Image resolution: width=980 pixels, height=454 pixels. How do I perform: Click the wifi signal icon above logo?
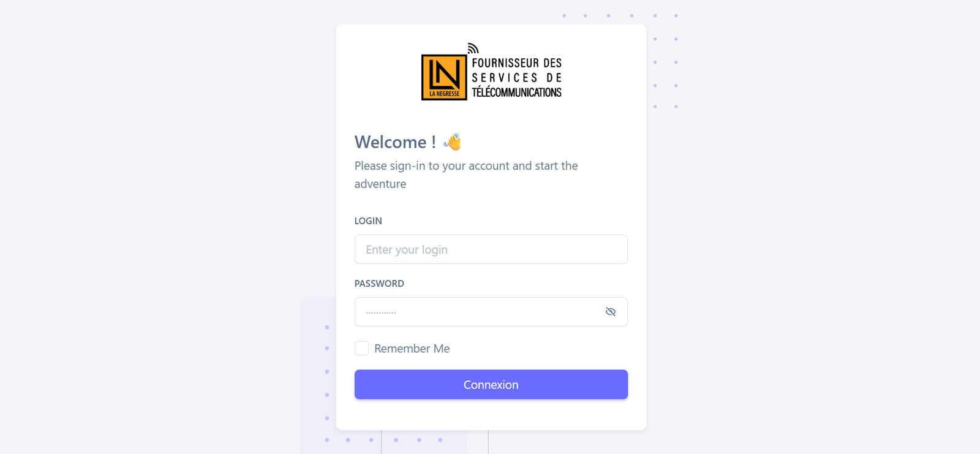point(473,48)
